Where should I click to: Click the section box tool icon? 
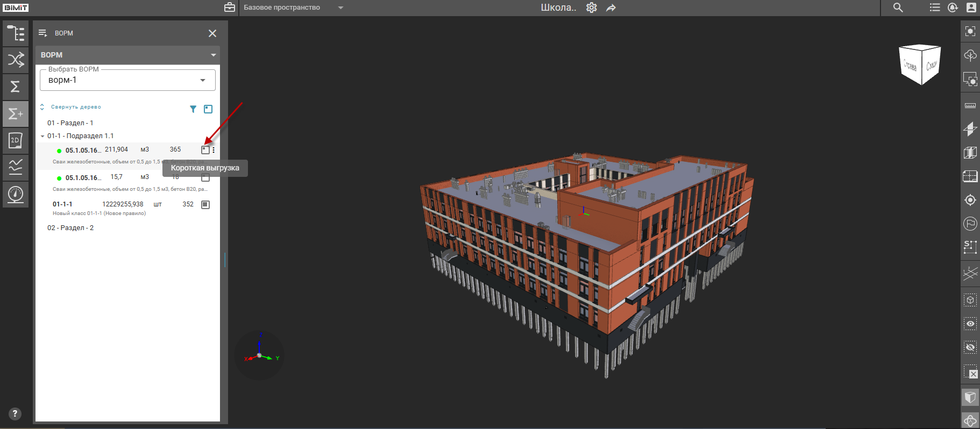[x=970, y=153]
